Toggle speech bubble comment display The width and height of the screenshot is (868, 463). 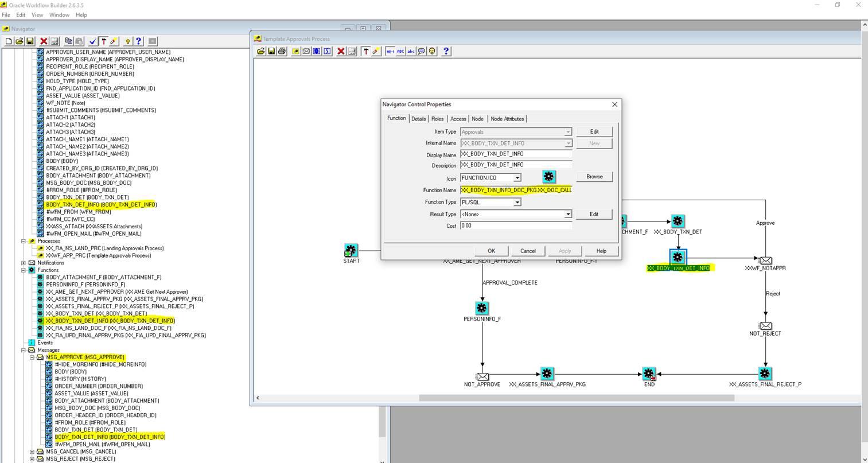421,51
